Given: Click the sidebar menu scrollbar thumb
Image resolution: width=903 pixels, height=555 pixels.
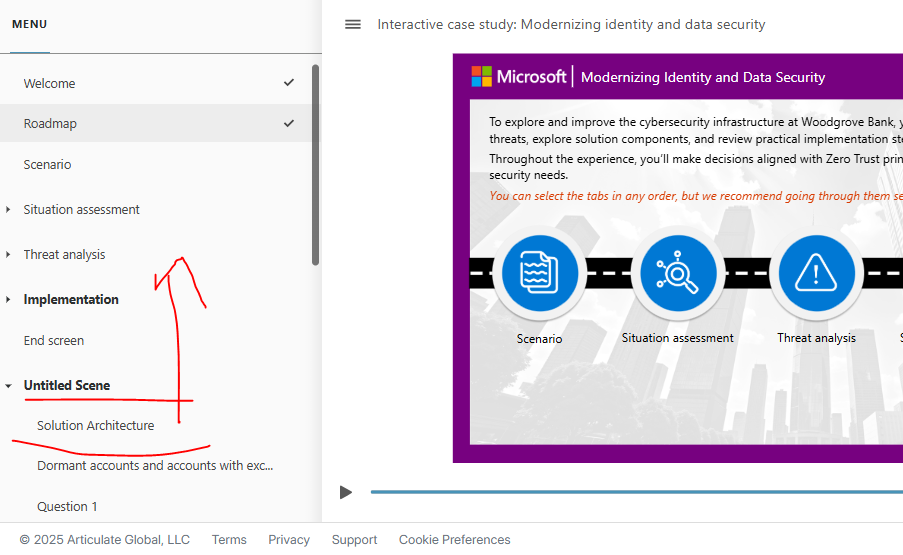Looking at the screenshot, I should point(315,165).
